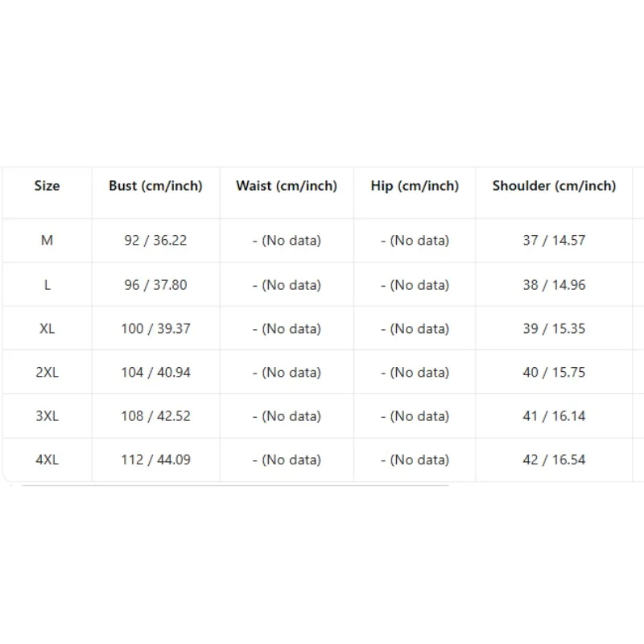Click the waist No data cell for M
644x644 pixels.
click(x=287, y=240)
